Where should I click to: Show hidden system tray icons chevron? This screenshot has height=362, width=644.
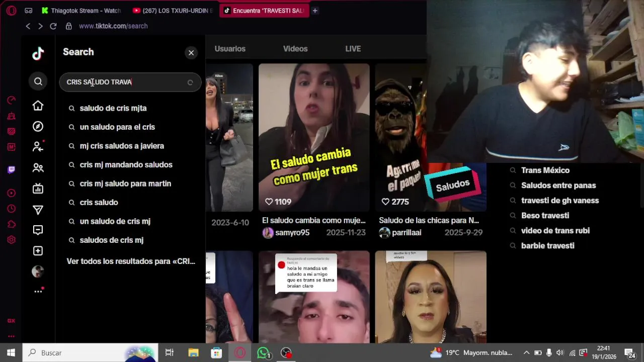click(526, 353)
